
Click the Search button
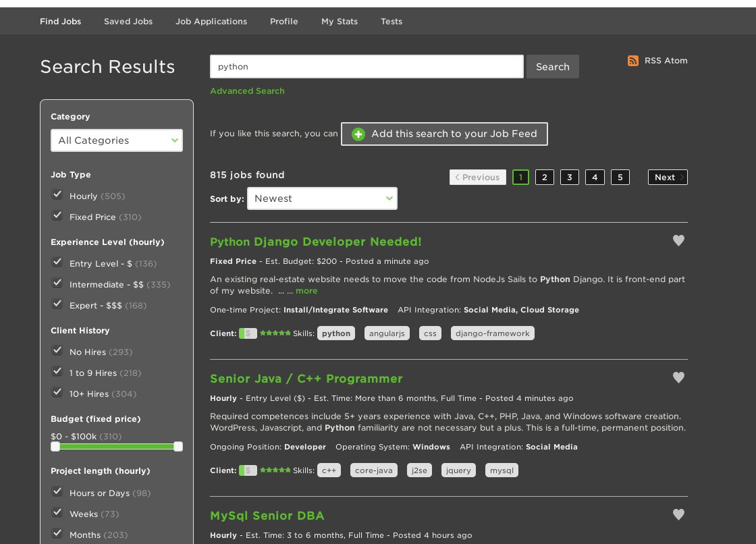[552, 66]
